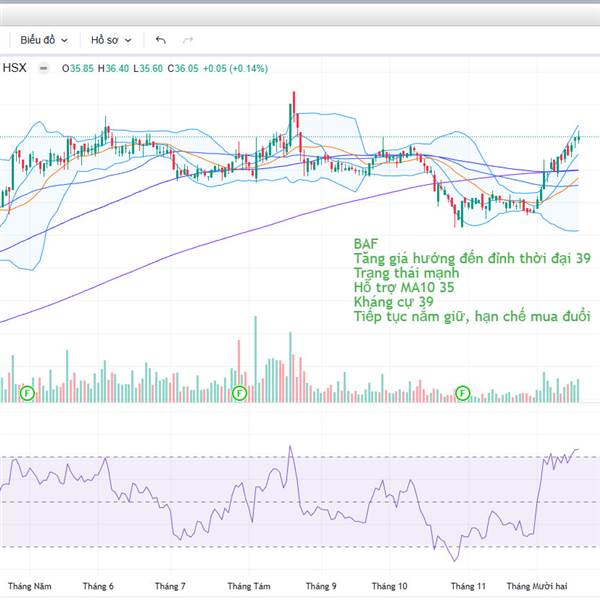Image resolution: width=600 pixels, height=600 pixels.
Task: Click the change value +0.05 (+0.14%)
Action: coord(235,68)
